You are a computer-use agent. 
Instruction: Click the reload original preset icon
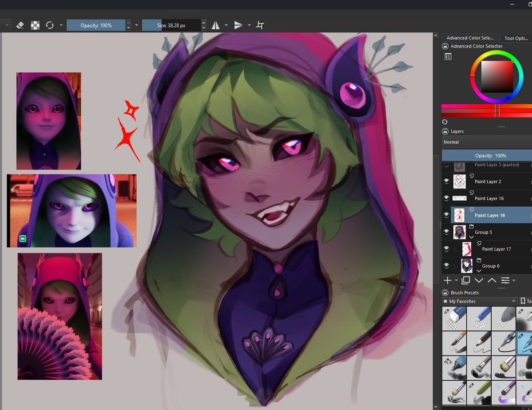(50, 25)
